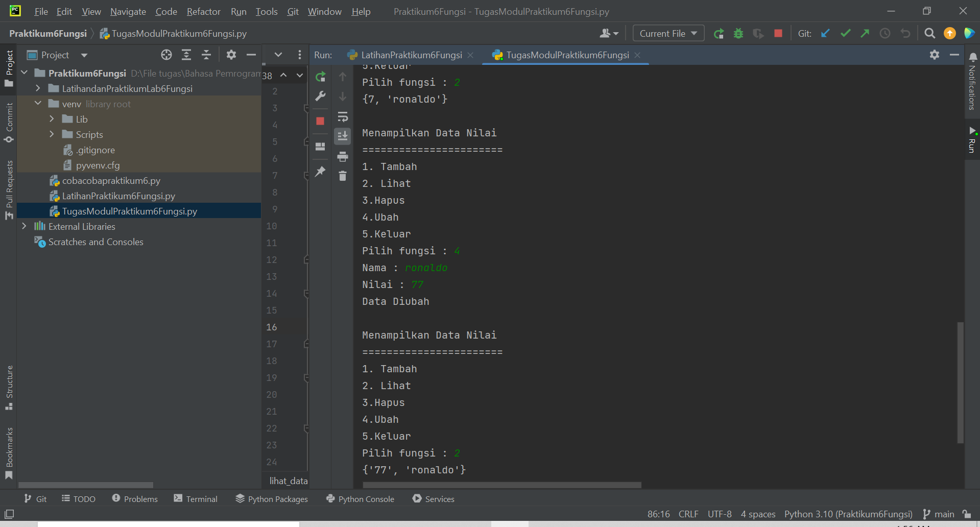Image resolution: width=980 pixels, height=527 pixels.
Task: Open Run panel settings gear
Action: click(935, 55)
